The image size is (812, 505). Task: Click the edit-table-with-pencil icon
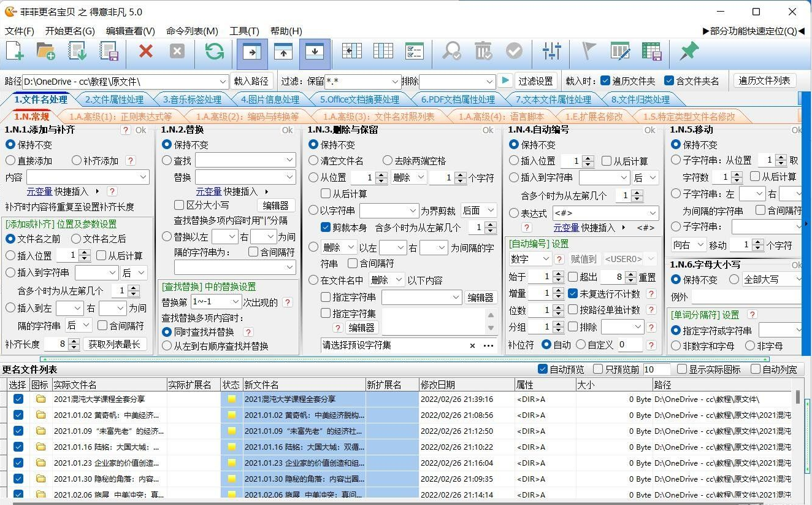coord(621,52)
